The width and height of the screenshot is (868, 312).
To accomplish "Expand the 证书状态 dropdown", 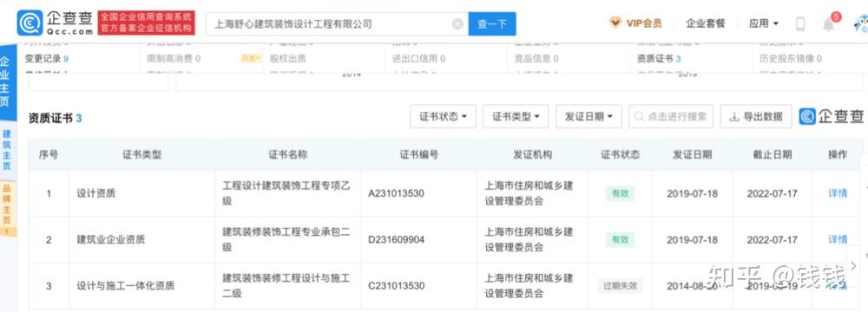I will (443, 117).
